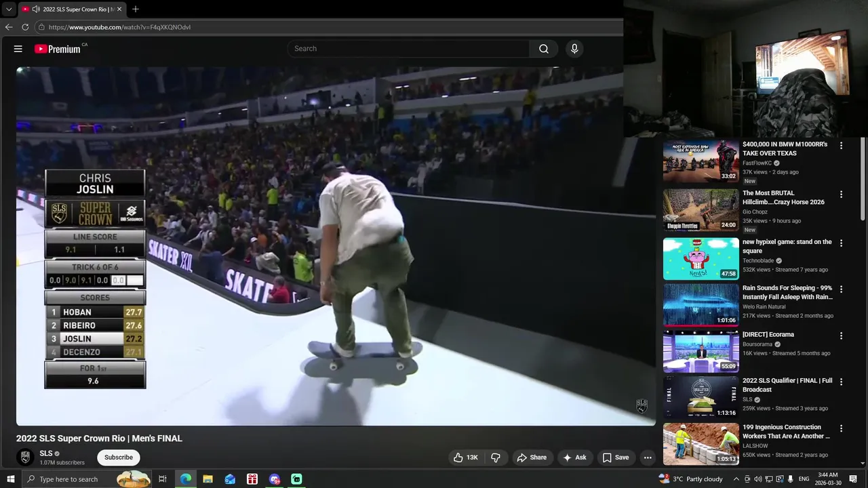Viewport: 868px width, 488px height.
Task: Mute the tab via its speaker icon
Action: [36, 9]
